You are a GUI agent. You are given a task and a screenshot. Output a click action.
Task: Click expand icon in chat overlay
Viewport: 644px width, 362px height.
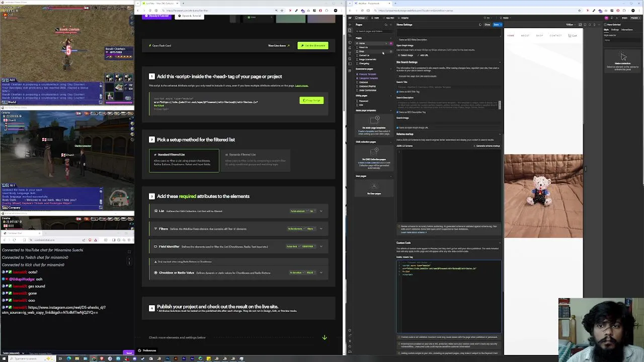click(129, 252)
